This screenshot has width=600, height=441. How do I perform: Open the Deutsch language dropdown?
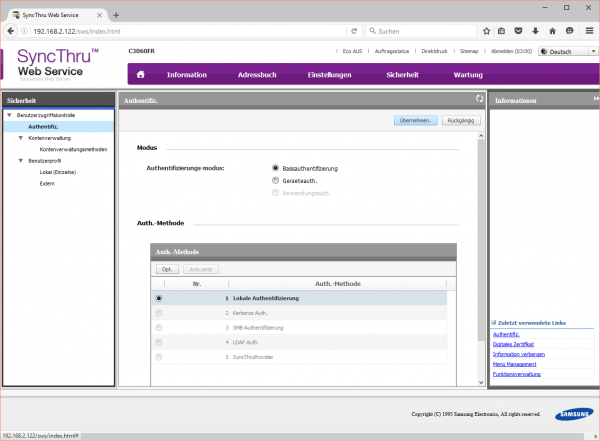click(x=566, y=51)
